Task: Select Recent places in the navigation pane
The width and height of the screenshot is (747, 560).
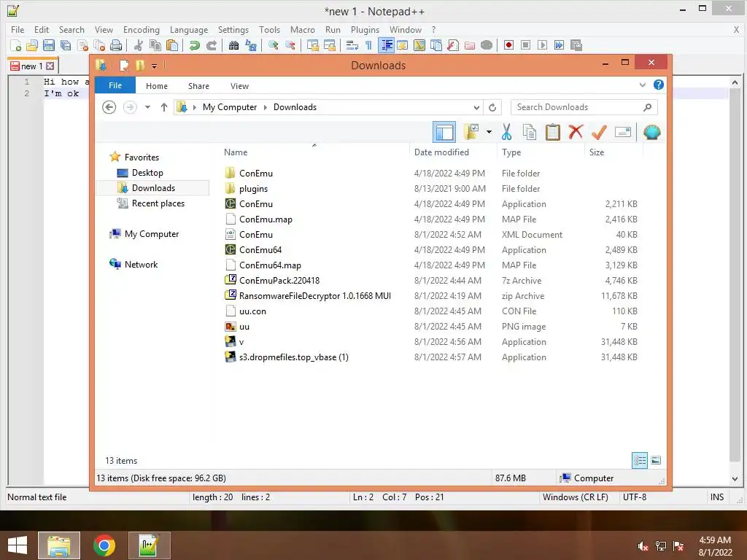Action: (x=158, y=203)
